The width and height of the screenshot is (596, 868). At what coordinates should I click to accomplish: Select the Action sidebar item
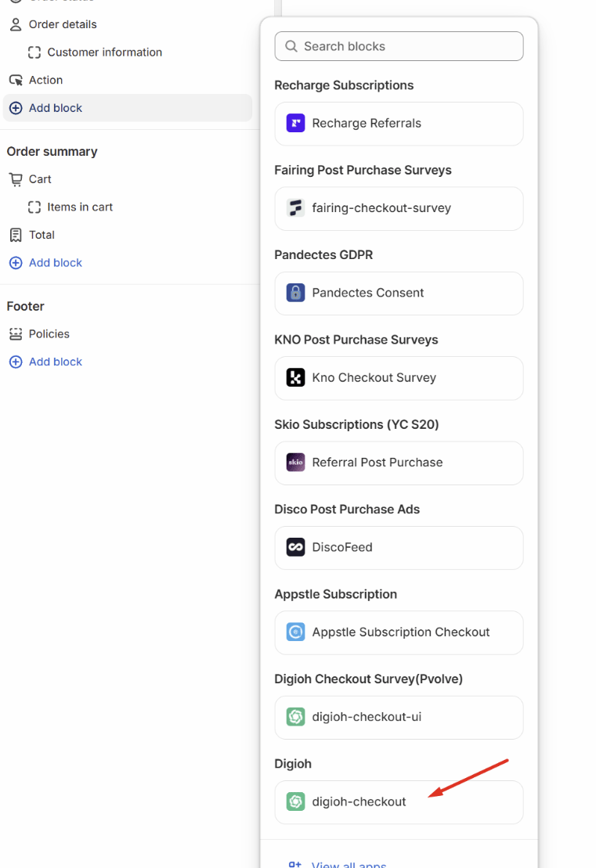(x=45, y=80)
